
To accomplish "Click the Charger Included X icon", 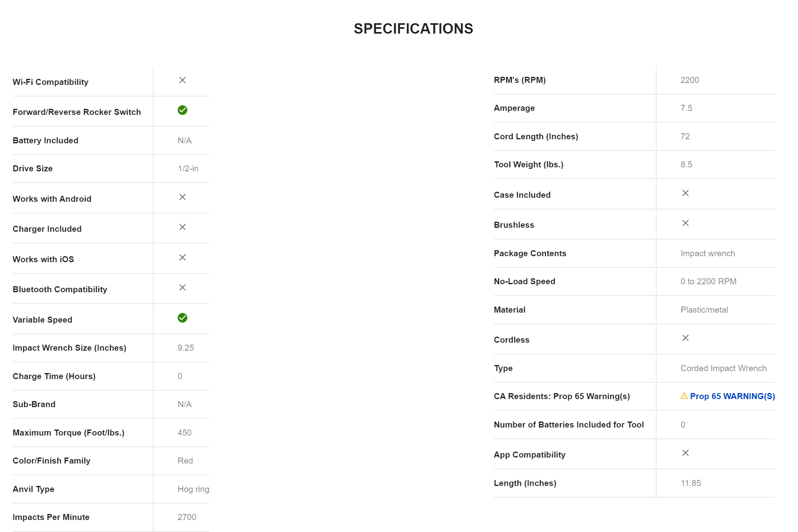I will [182, 227].
